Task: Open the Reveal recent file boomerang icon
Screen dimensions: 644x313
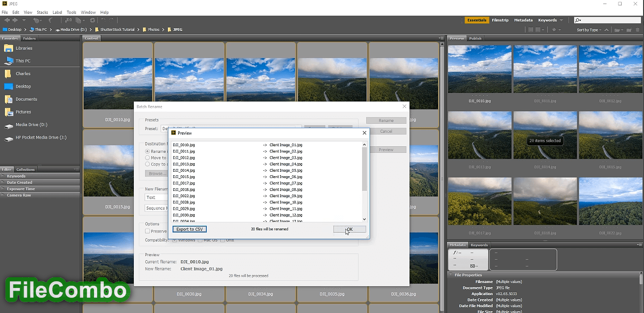Action: pos(51,20)
